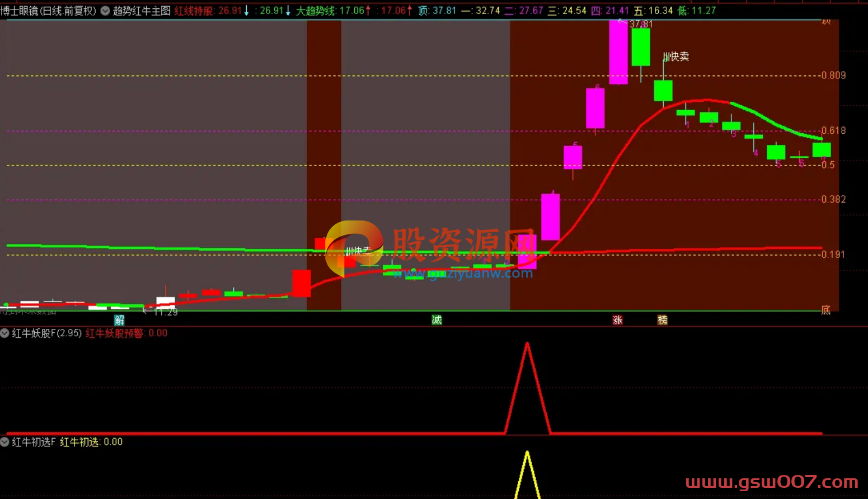Open dropdown arrow beside 红牛初选F

point(5,442)
